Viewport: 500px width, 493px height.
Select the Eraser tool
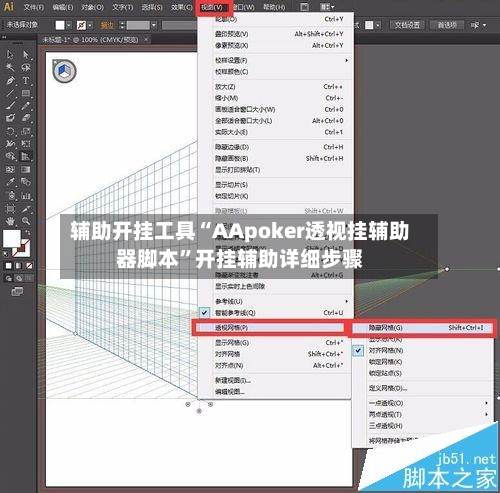26,118
